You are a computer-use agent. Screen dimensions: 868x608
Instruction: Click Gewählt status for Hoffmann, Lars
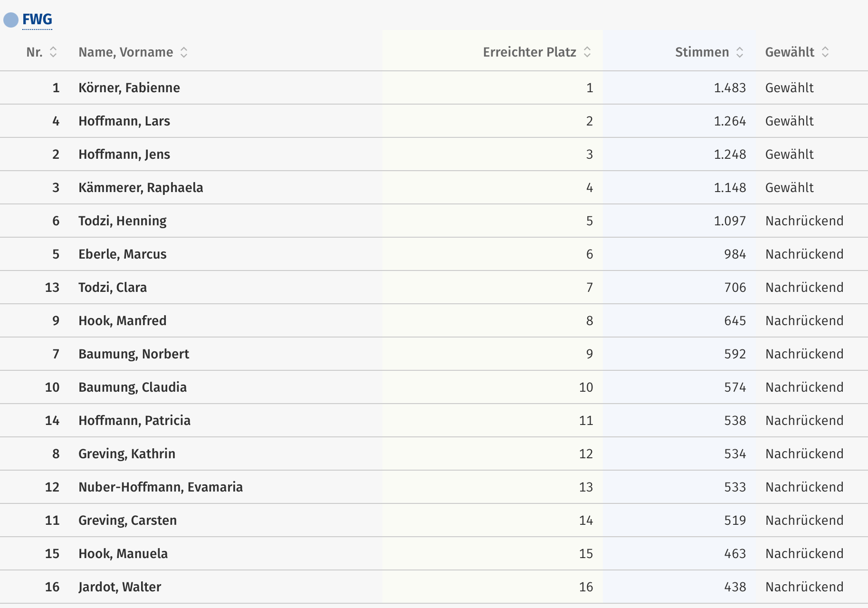click(789, 121)
